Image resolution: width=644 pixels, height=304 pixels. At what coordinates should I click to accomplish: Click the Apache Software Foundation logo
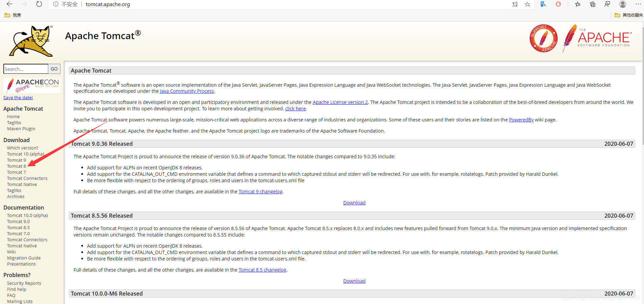[597, 38]
